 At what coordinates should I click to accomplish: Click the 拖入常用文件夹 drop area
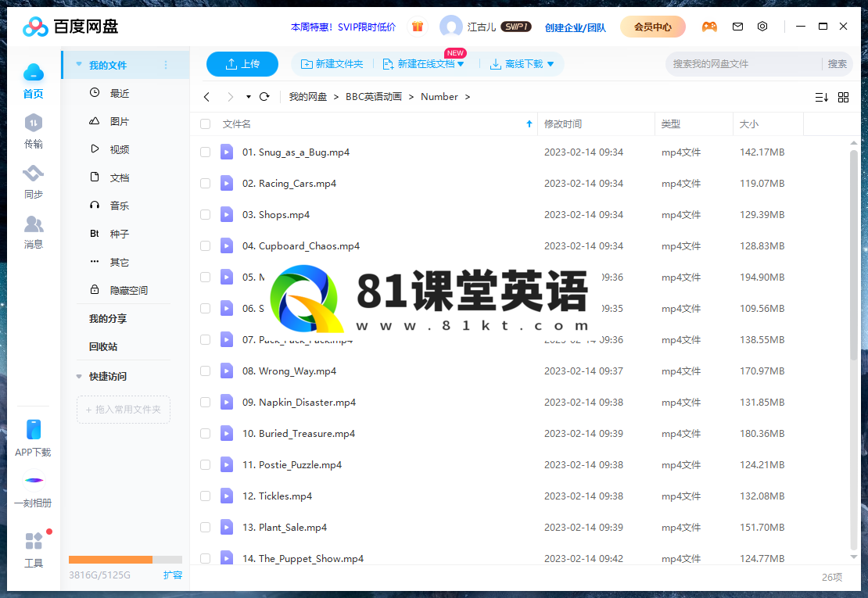coord(124,410)
